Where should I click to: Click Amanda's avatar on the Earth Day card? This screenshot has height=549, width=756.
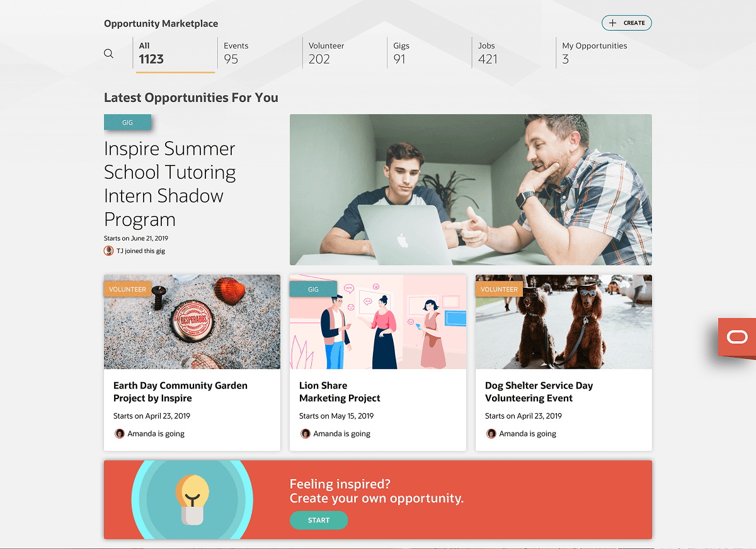120,433
